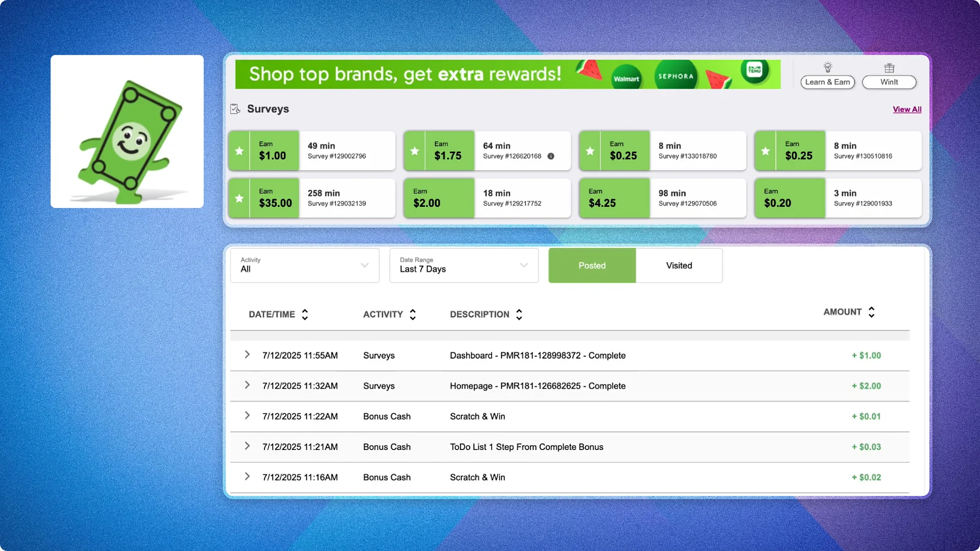
Task: Click the dollar bill mascot image
Action: point(127,132)
